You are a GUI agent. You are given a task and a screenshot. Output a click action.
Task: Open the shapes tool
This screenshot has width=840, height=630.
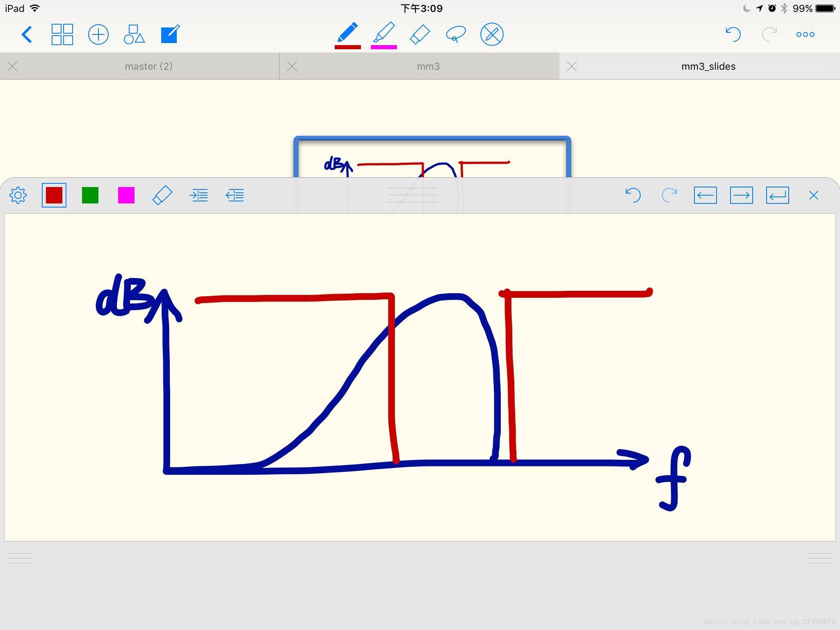click(x=134, y=34)
